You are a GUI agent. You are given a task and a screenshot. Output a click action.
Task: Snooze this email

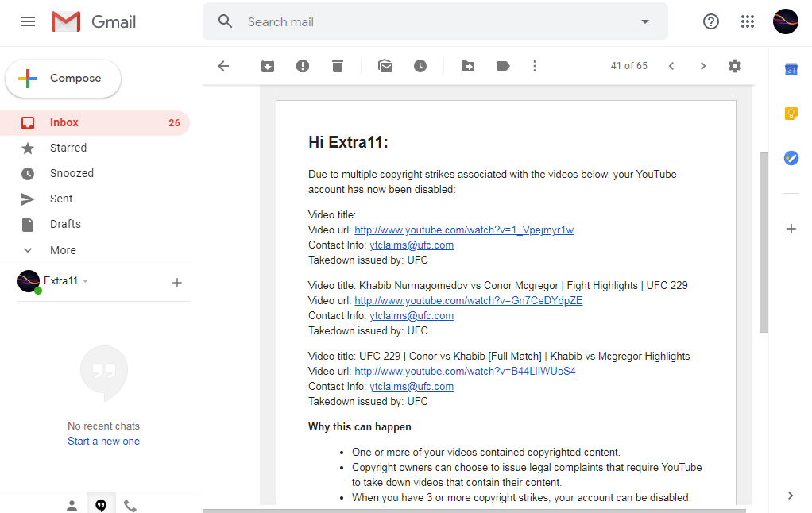[420, 66]
